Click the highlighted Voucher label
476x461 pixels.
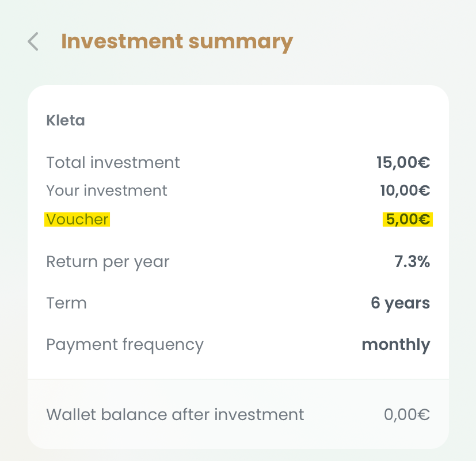77,219
